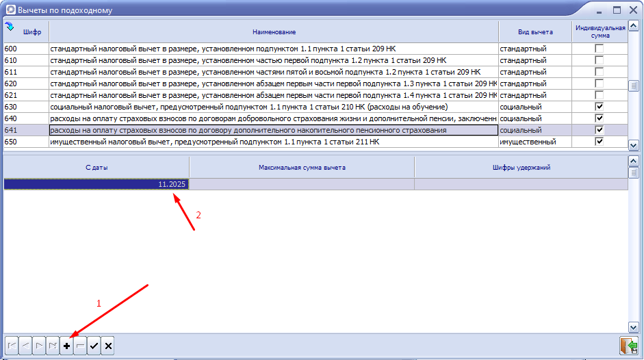This screenshot has height=360, width=644.
Task: Enable individual sum for deduction 600
Action: [x=600, y=49]
